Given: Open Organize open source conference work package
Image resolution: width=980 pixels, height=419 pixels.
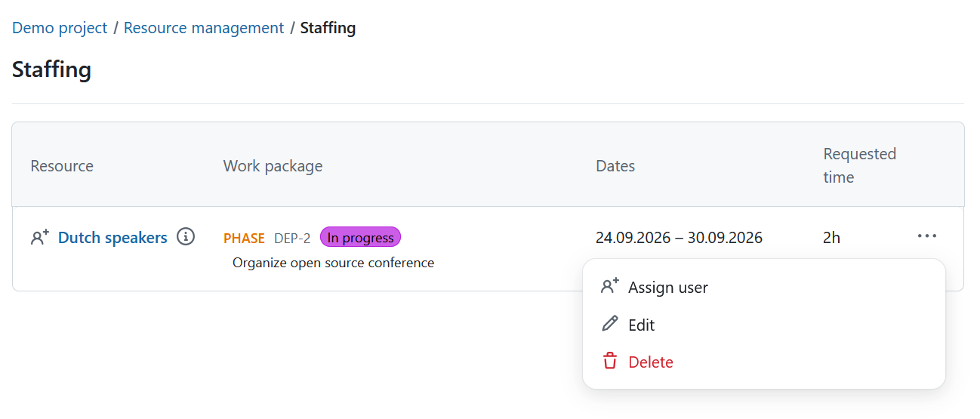Looking at the screenshot, I should coord(333,263).
